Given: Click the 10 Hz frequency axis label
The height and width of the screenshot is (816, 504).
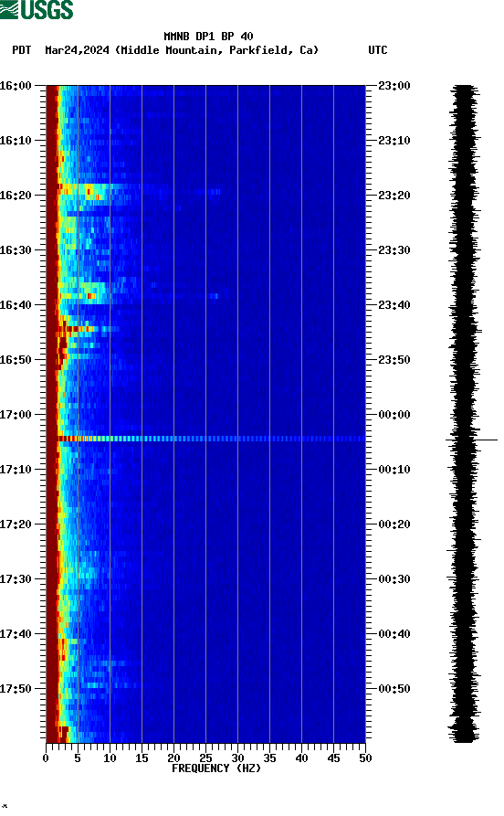Looking at the screenshot, I should coord(110,758).
